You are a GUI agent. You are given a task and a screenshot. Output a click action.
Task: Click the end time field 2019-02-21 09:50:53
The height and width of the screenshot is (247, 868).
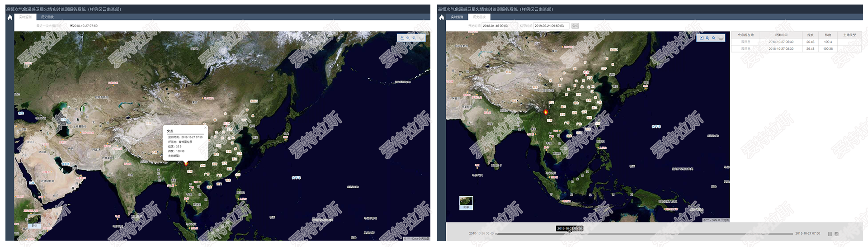click(551, 26)
